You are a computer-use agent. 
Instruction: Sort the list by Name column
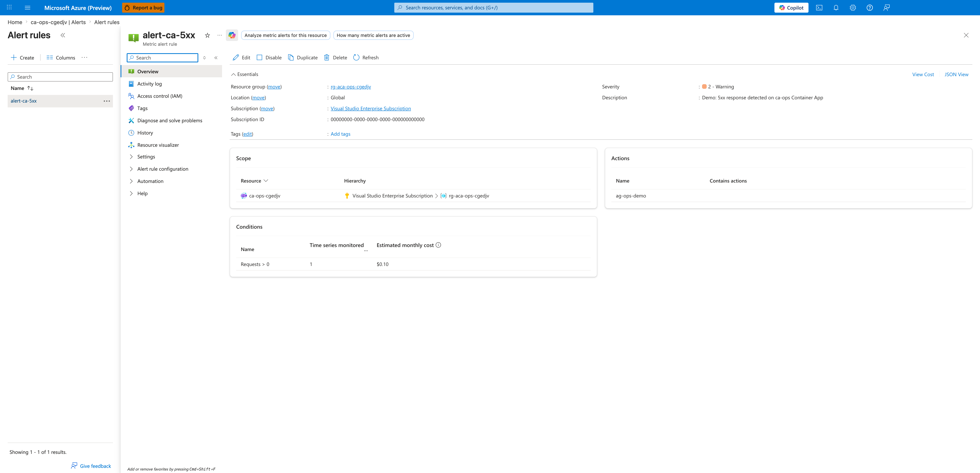[x=22, y=88]
